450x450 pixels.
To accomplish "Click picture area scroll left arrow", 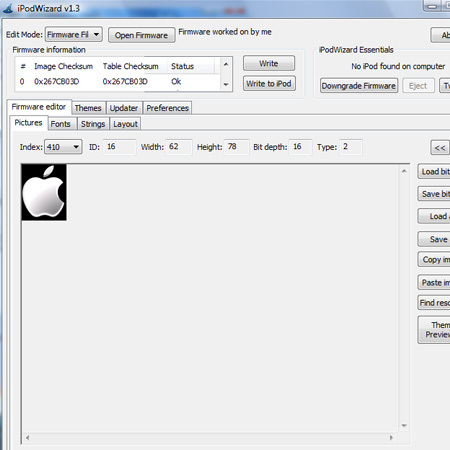I will [x=27, y=438].
